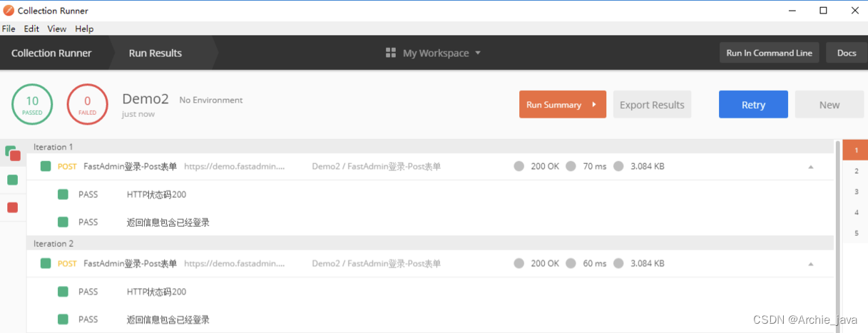The width and height of the screenshot is (868, 333).
Task: Click the Demo2 collection run title
Action: pyautogui.click(x=145, y=99)
